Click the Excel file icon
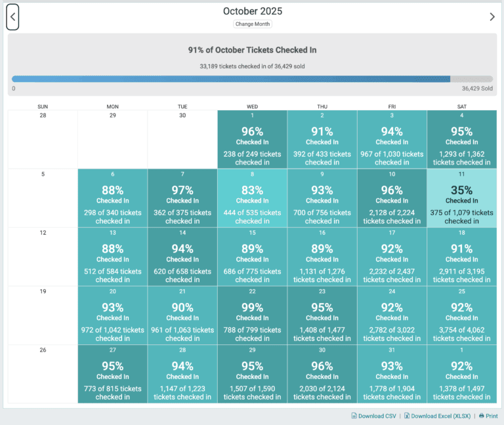The width and height of the screenshot is (504, 425). pos(407,416)
